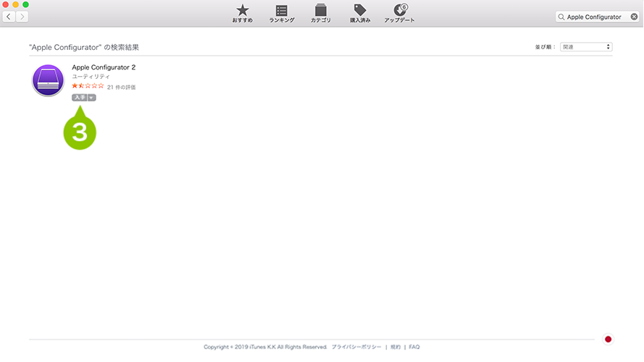Expand the arrow beside the 入手 button
Viewport: 644px width, 362px height.
point(91,98)
